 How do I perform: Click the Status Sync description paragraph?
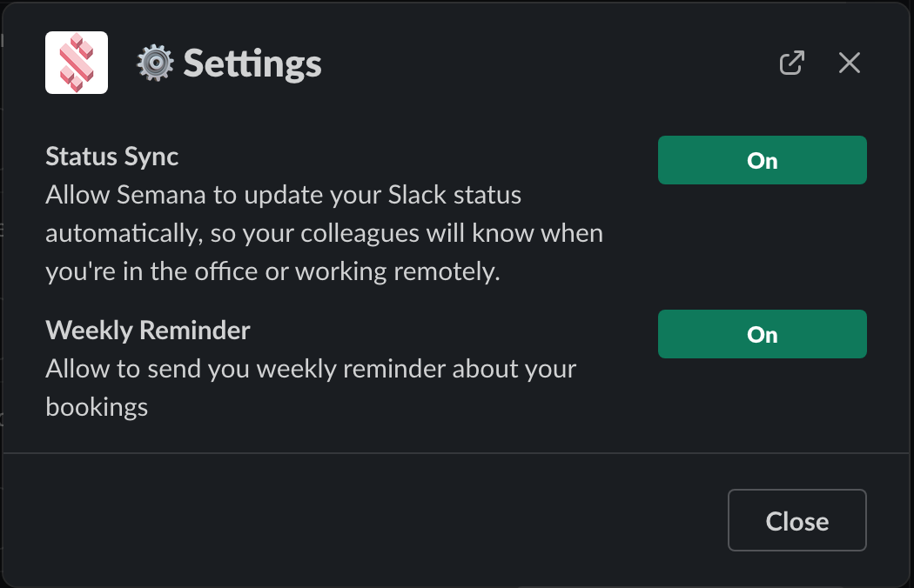324,233
